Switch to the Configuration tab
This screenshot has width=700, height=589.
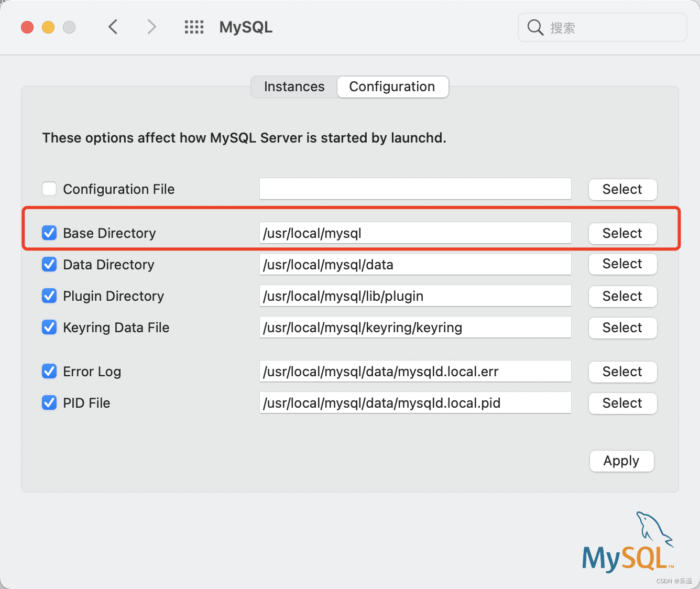(392, 86)
